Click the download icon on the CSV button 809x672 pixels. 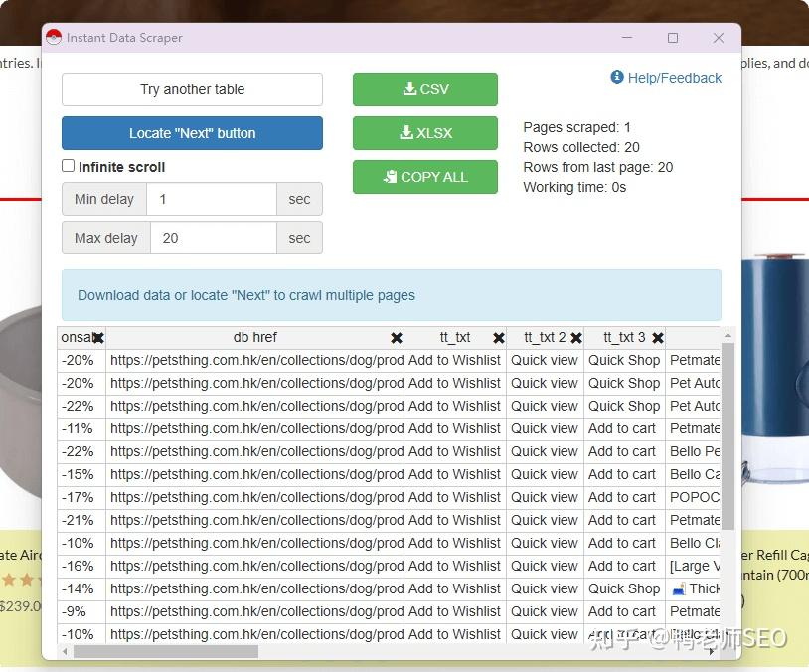point(408,88)
